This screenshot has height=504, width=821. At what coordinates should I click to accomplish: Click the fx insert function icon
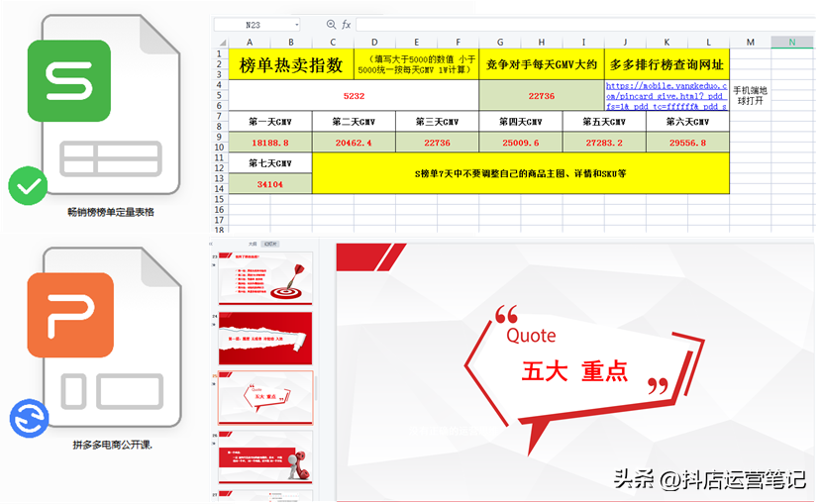(346, 25)
